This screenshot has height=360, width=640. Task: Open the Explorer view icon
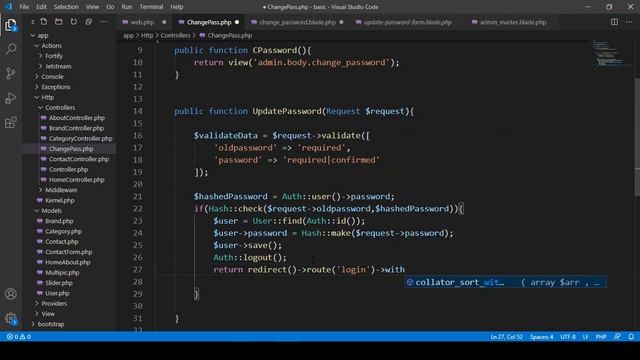(x=11, y=25)
